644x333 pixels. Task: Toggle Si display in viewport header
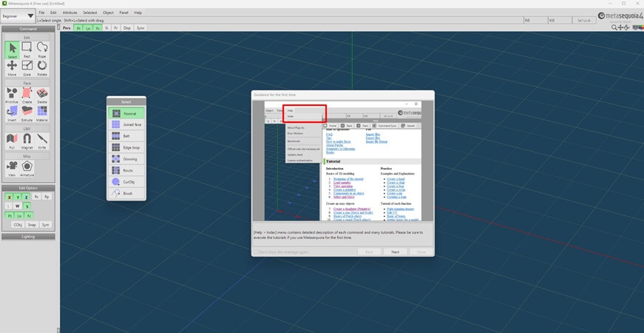(106, 28)
